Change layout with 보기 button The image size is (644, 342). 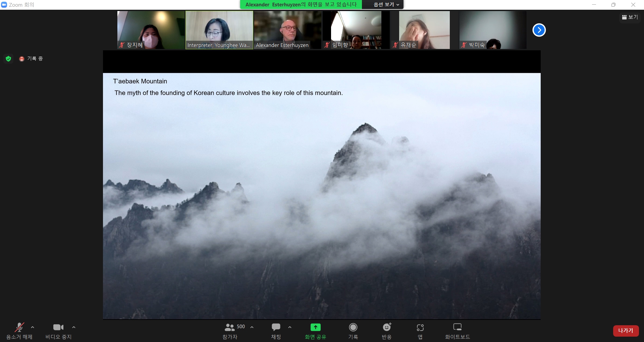pyautogui.click(x=630, y=17)
